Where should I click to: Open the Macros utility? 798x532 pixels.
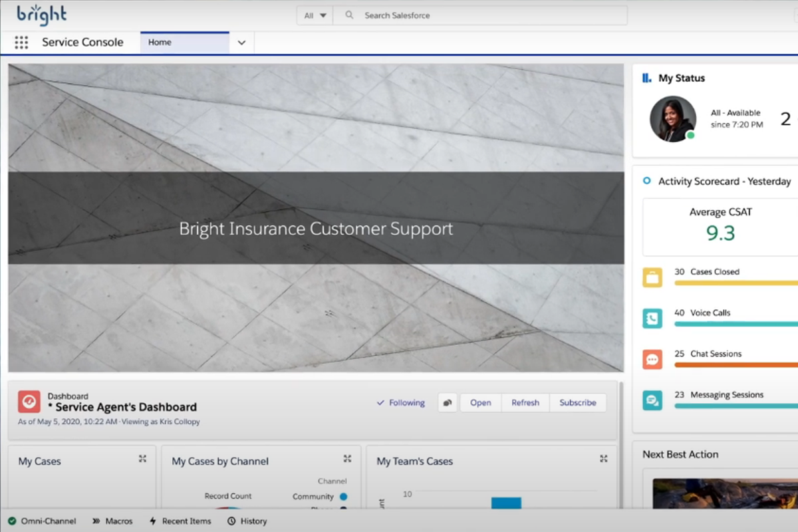click(112, 521)
